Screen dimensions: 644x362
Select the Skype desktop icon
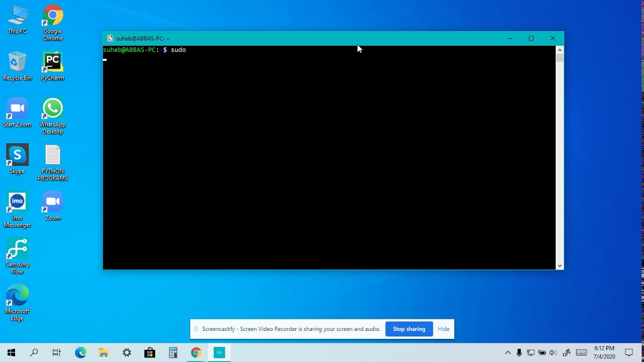(x=17, y=160)
